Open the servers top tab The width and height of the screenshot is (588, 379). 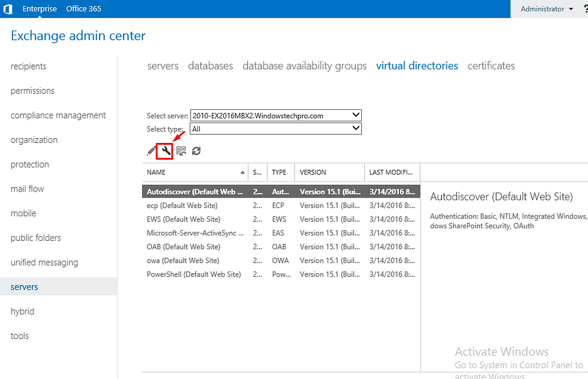point(163,66)
